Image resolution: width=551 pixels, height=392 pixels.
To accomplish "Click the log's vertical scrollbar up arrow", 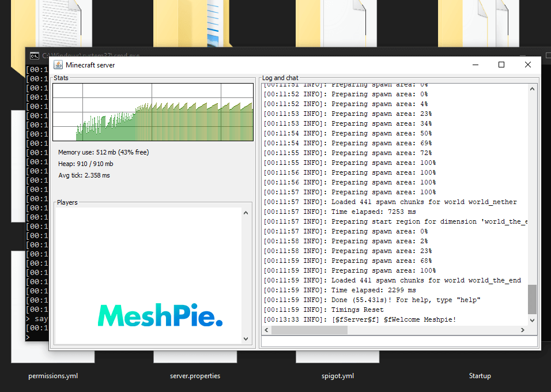I will point(532,89).
